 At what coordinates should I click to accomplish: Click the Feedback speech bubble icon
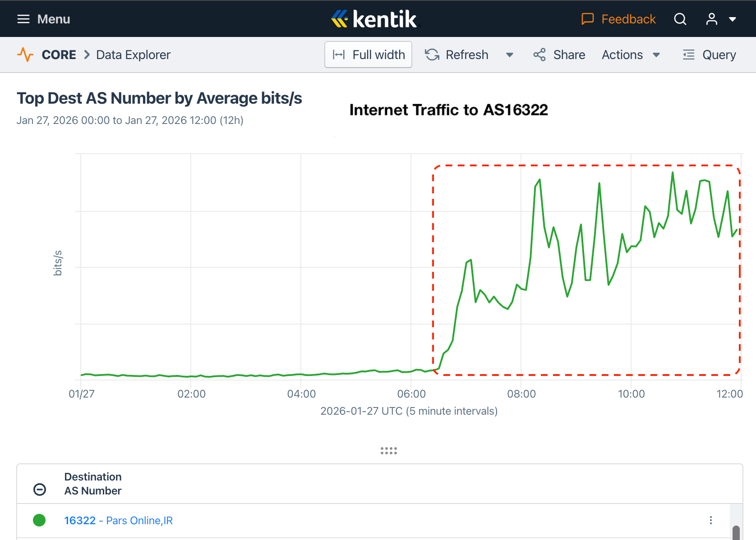click(x=587, y=19)
